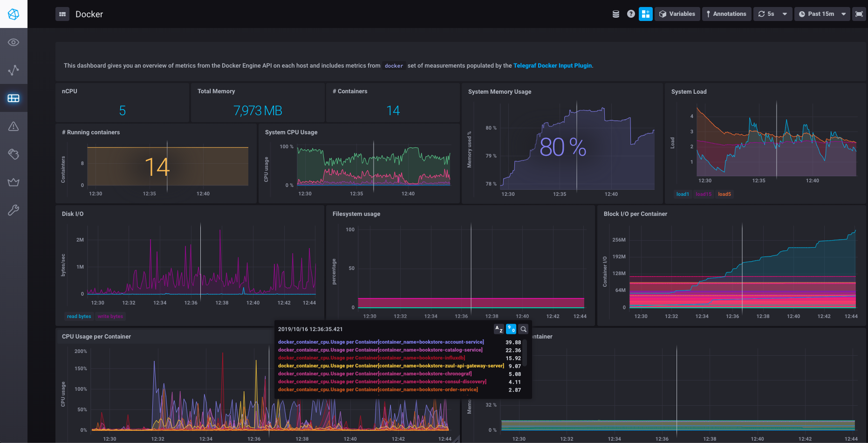Expand Past 15m time range dropdown arrow
Image resolution: width=868 pixels, height=443 pixels.
(x=844, y=14)
